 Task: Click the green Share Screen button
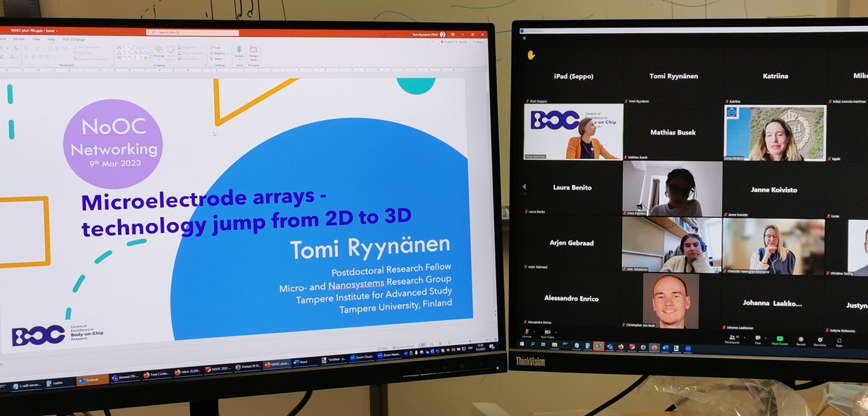pos(780,341)
